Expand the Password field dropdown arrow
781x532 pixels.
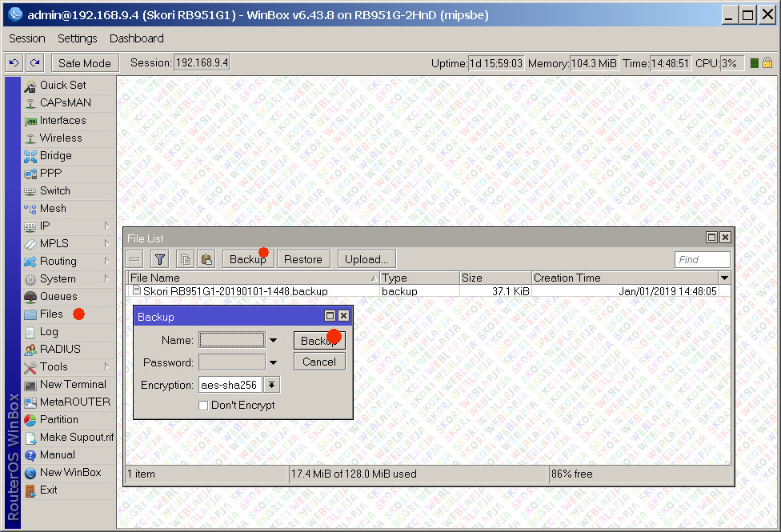point(273,363)
